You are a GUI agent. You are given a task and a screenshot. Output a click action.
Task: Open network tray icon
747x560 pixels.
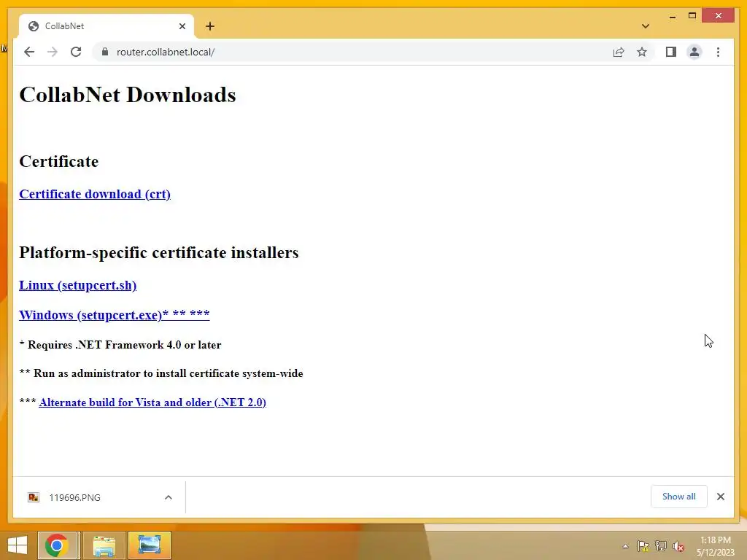point(661,546)
